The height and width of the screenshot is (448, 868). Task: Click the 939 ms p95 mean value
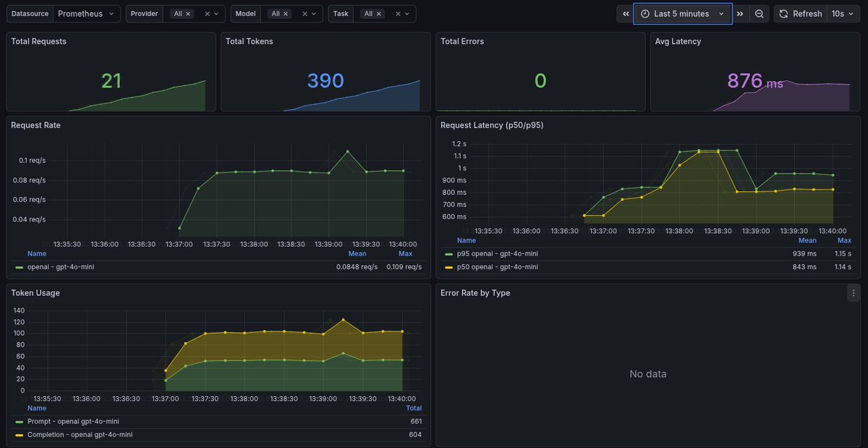(x=804, y=254)
